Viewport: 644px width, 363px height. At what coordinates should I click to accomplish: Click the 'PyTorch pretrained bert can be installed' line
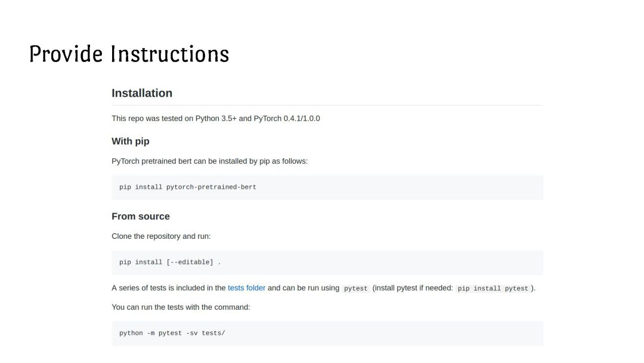209,161
